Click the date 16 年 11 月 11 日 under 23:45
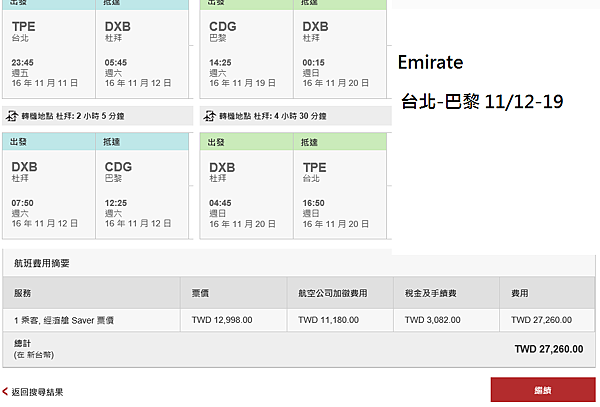600x407 pixels. (x=45, y=83)
